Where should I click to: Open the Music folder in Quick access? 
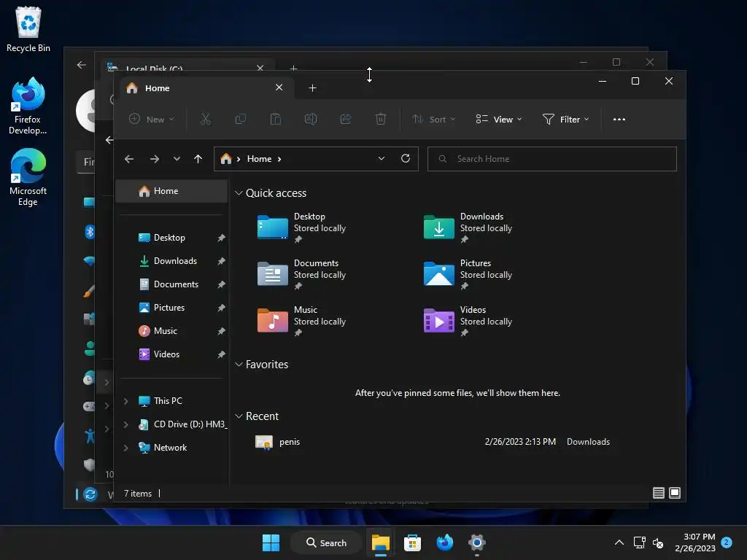coord(301,321)
